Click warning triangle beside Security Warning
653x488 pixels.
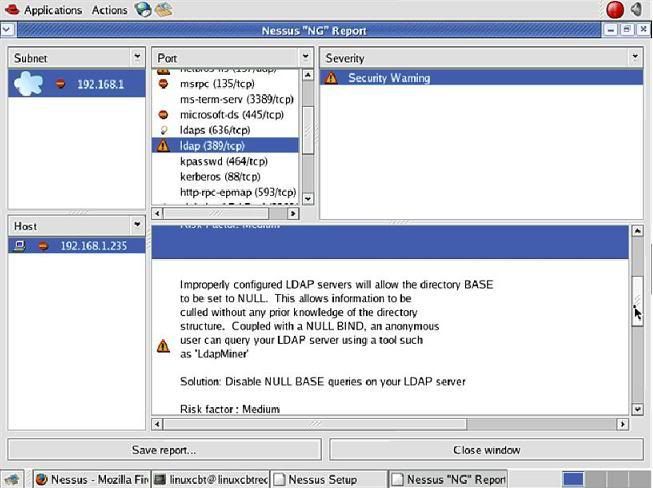(331, 77)
